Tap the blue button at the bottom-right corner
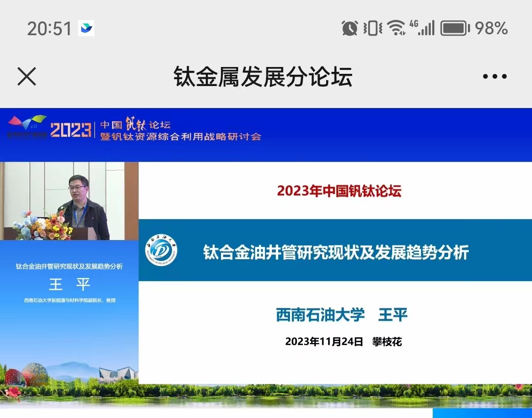The image size is (532, 418). click(x=482, y=413)
